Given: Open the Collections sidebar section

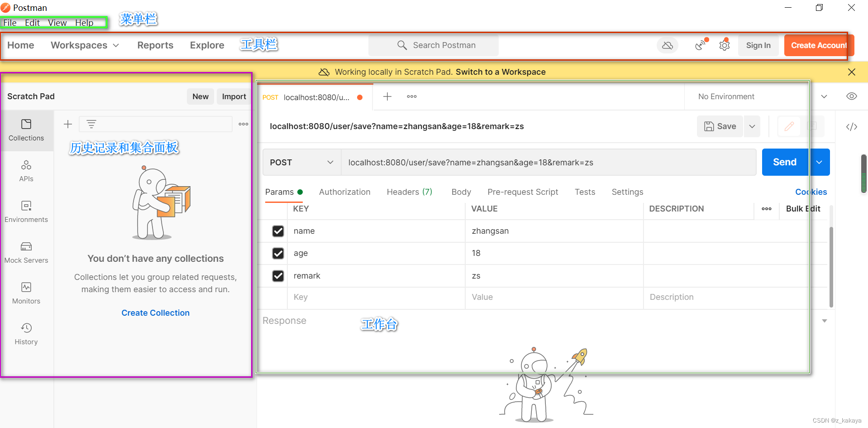Looking at the screenshot, I should [x=26, y=130].
